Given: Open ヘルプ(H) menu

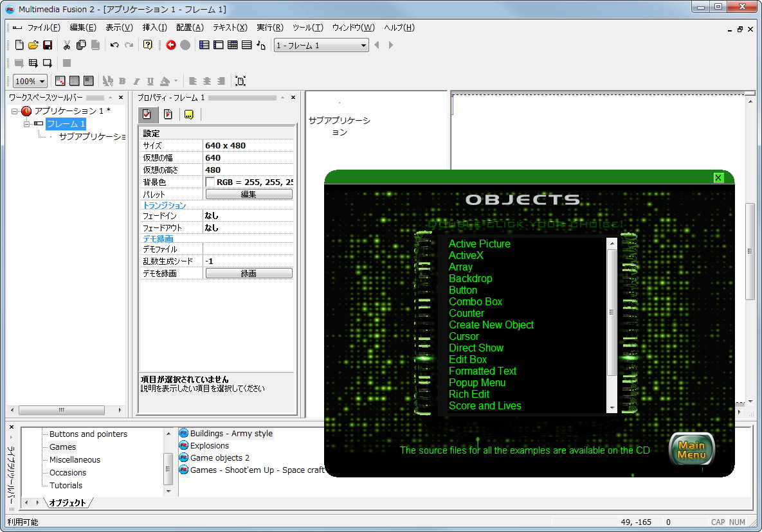Looking at the screenshot, I should click(399, 28).
